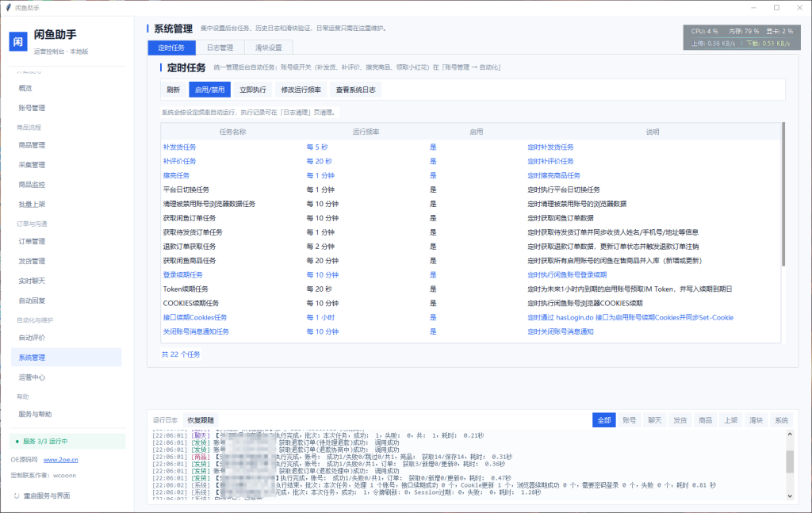Filter logs by 聊天
This screenshot has width=812, height=513.
coord(654,420)
